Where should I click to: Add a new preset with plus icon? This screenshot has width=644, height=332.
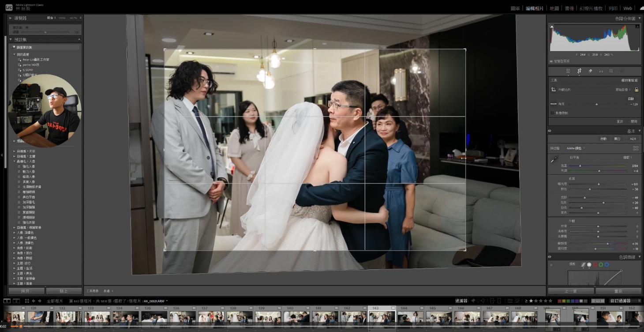pos(79,39)
